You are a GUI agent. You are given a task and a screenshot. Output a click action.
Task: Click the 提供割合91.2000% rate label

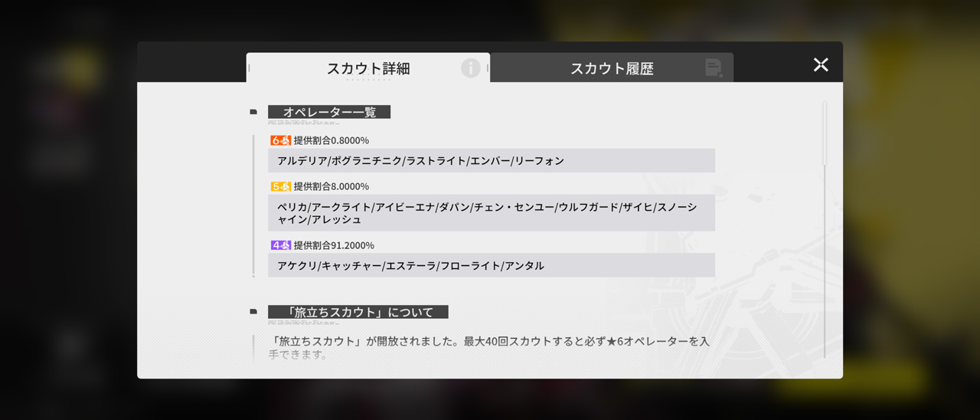click(x=334, y=245)
